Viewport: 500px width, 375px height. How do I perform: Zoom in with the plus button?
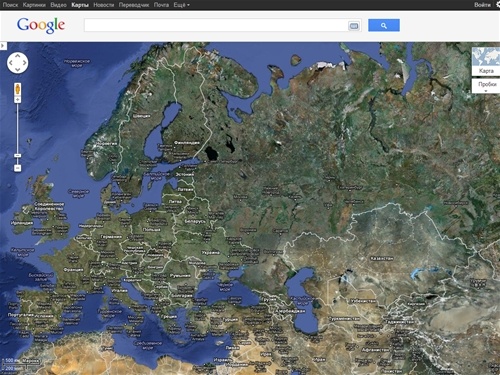point(17,100)
